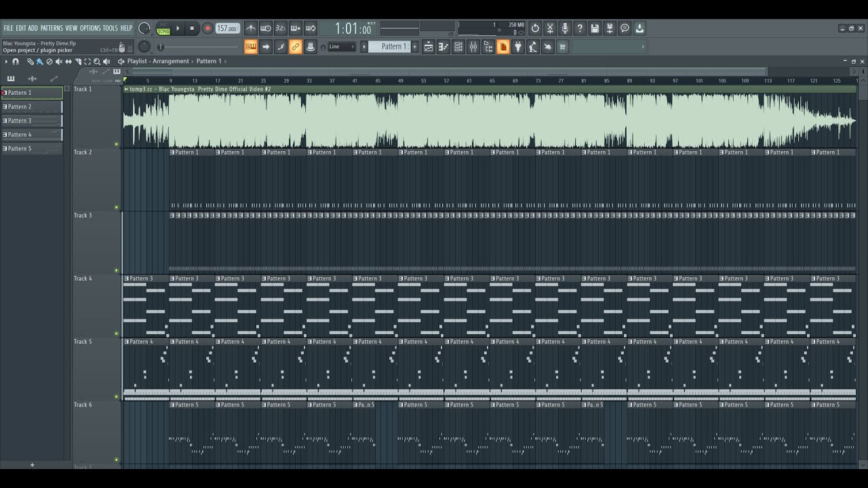The width and height of the screenshot is (868, 488).
Task: Toggle wait for input before recording
Action: point(266,28)
